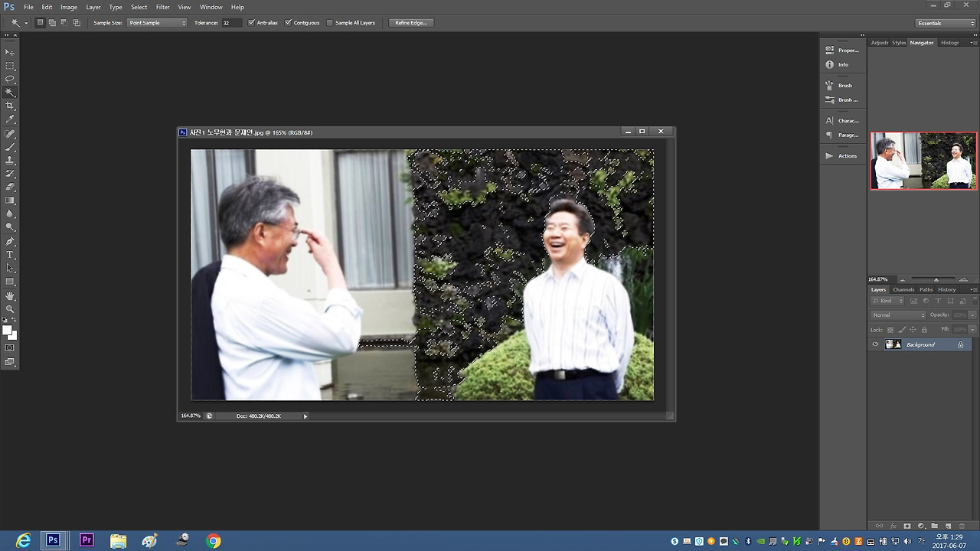The width and height of the screenshot is (980, 551).
Task: Click the Add layer mask icon
Action: [907, 526]
